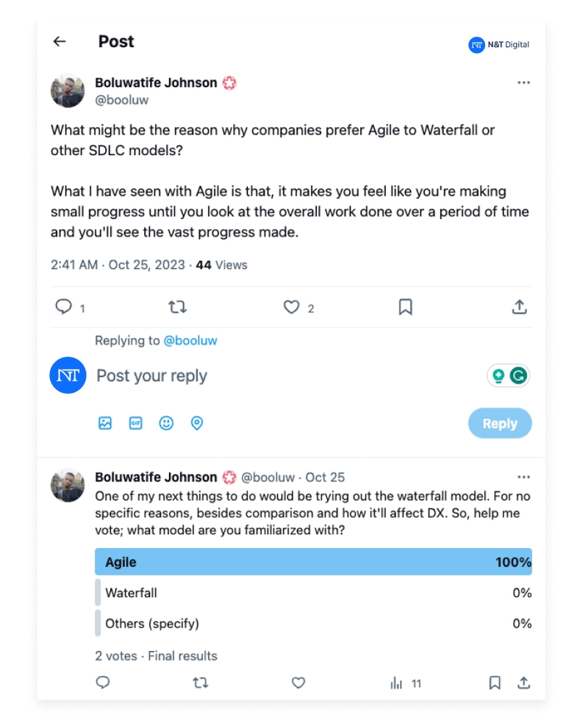Click the Agile 100% result bar
This screenshot has width=588, height=720.
pos(312,562)
